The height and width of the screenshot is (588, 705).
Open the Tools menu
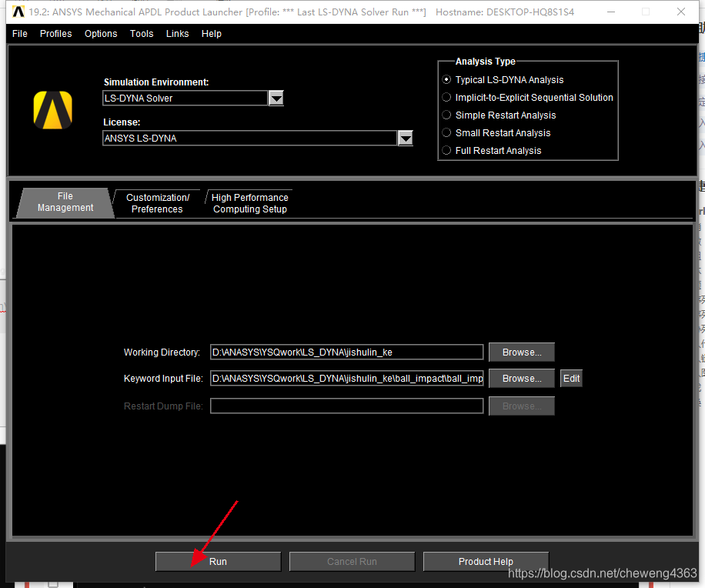pyautogui.click(x=142, y=34)
